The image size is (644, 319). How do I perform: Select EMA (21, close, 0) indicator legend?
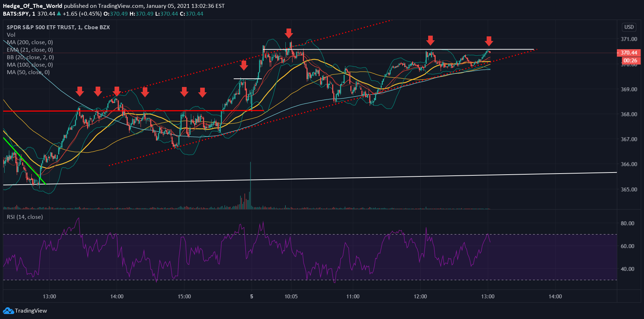(30, 50)
